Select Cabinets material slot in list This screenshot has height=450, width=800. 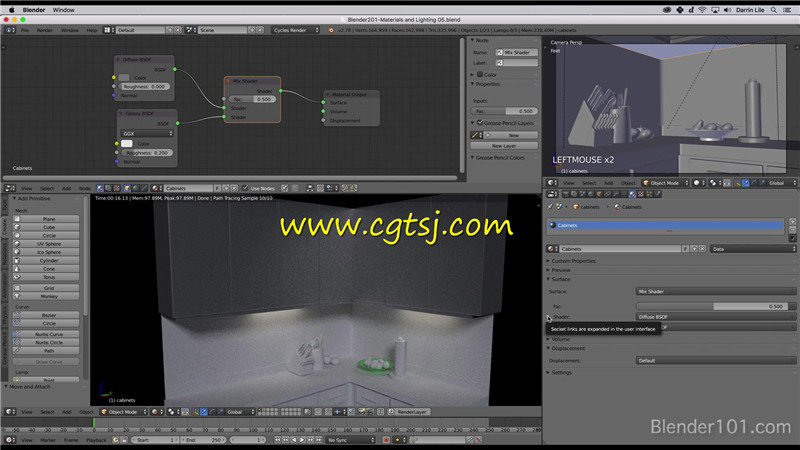(x=665, y=225)
